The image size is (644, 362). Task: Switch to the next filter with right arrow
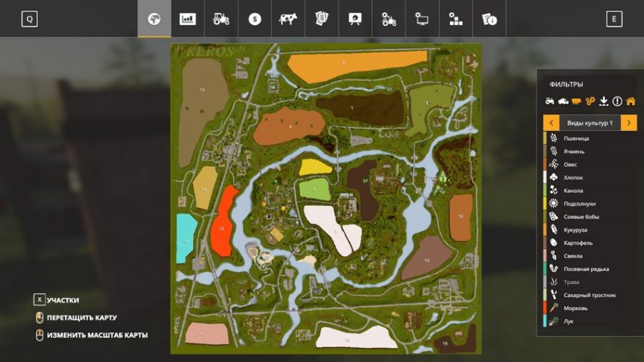(628, 123)
